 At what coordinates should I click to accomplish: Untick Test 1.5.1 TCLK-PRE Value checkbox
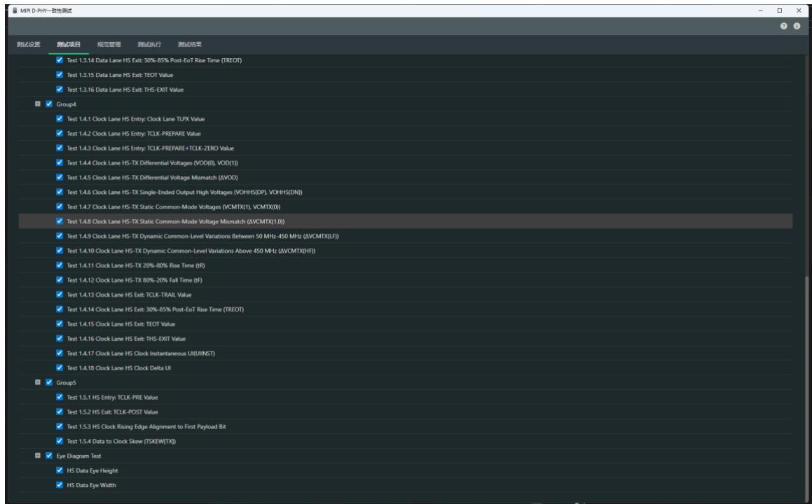[x=60, y=397]
